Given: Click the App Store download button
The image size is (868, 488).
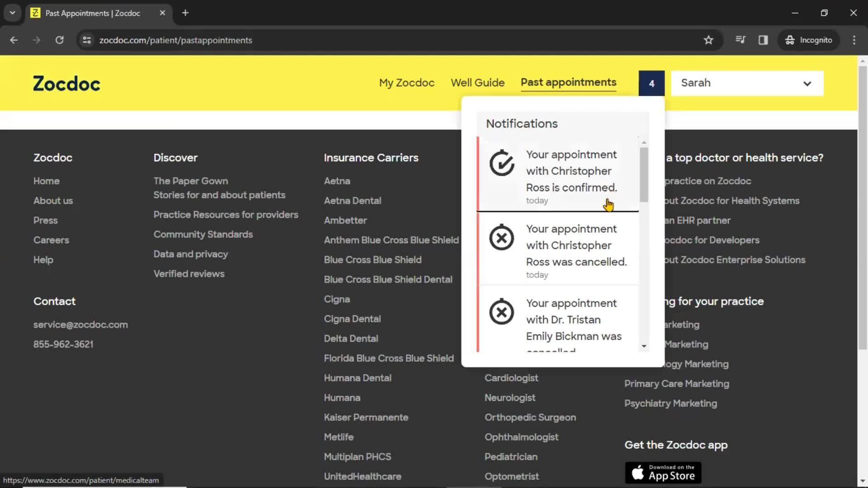Looking at the screenshot, I should click(664, 471).
